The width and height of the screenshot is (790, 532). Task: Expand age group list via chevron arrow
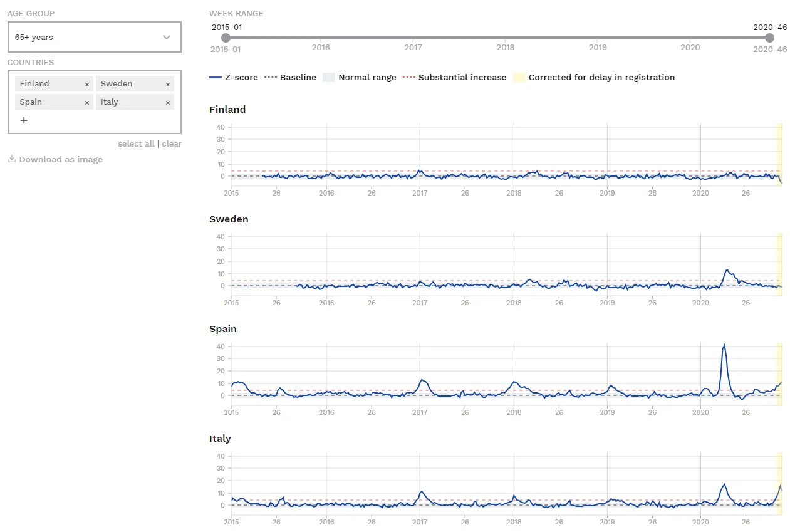pos(167,38)
